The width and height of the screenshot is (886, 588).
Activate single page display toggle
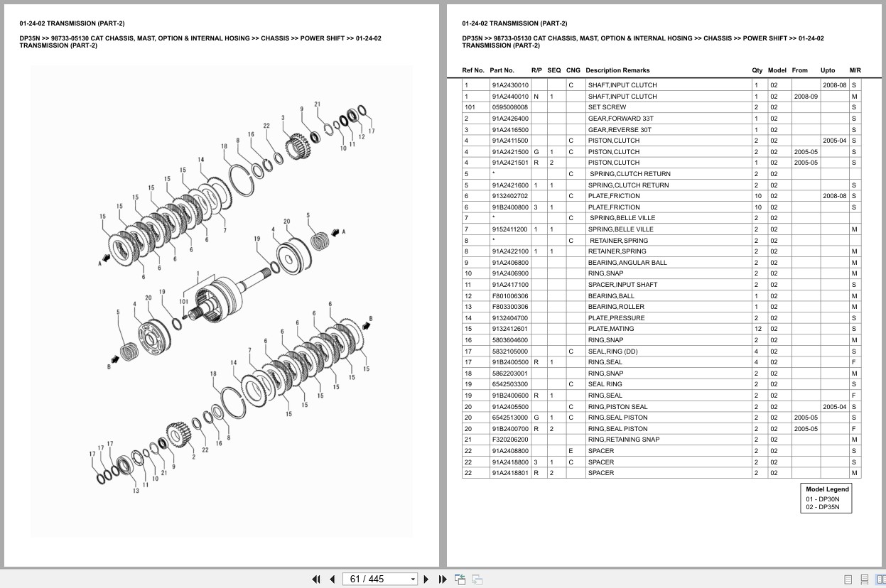pos(848,579)
